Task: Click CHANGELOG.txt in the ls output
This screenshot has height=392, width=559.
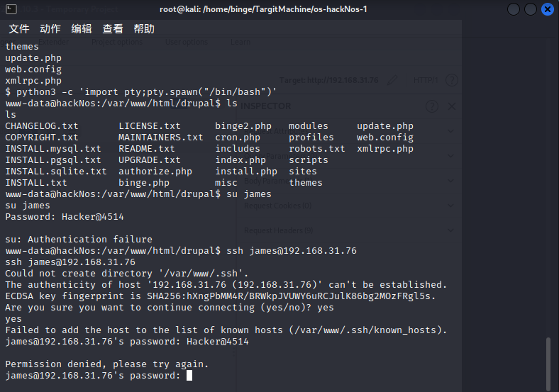Action: tap(42, 126)
